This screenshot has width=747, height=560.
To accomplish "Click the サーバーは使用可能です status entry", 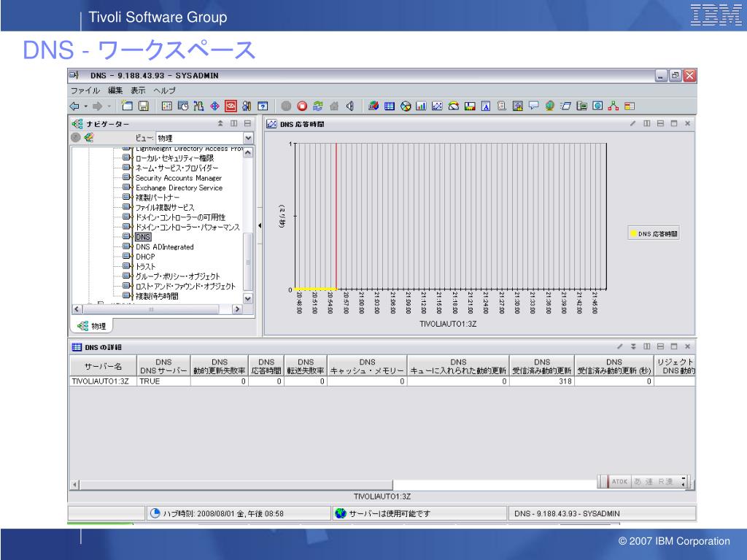I will point(419,513).
